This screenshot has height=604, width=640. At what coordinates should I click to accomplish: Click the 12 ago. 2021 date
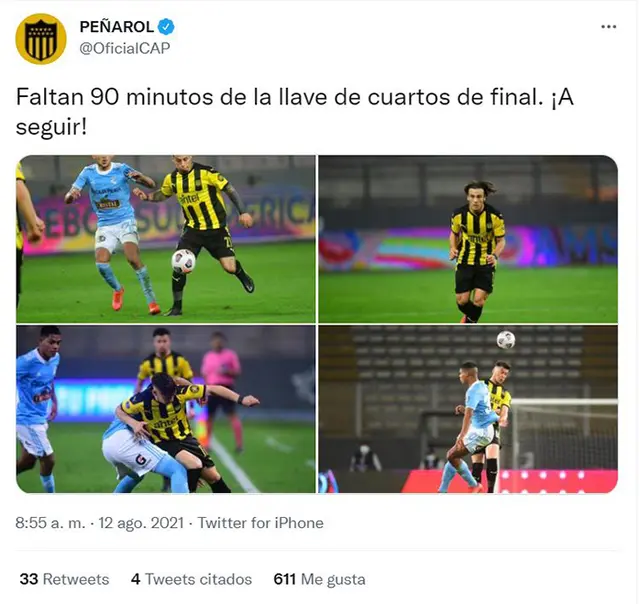coord(141,523)
